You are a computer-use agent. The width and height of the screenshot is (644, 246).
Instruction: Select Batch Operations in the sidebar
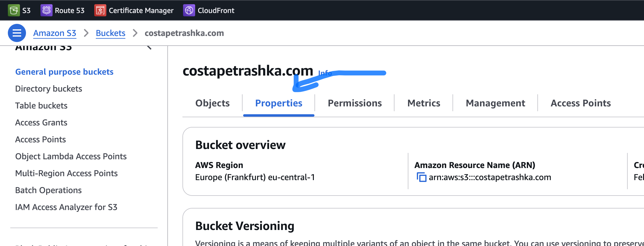pyautogui.click(x=48, y=190)
